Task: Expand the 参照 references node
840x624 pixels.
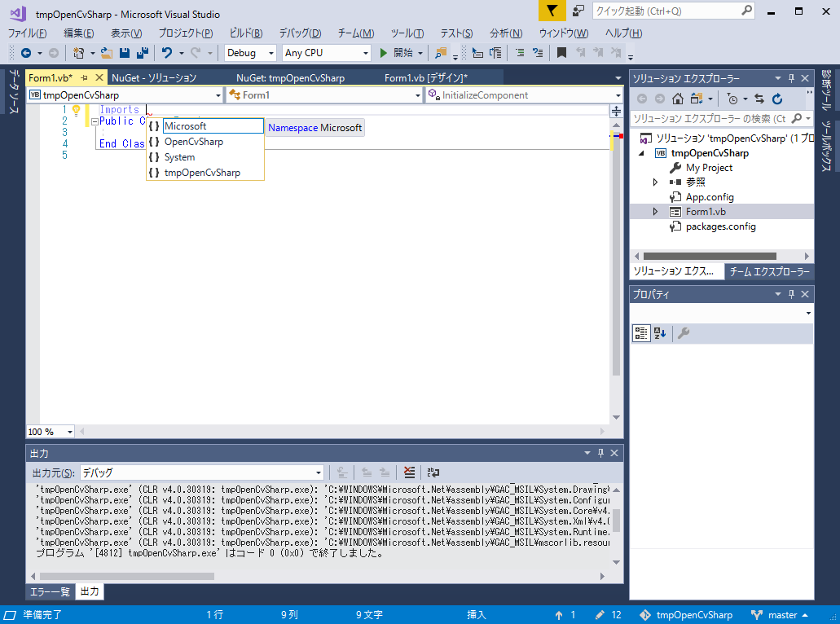Action: coord(655,182)
